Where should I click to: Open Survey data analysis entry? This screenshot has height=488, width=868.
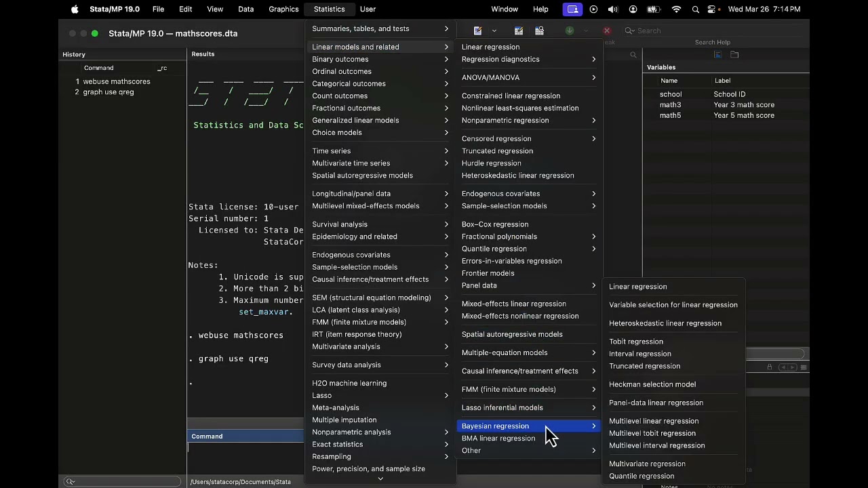pyautogui.click(x=380, y=365)
